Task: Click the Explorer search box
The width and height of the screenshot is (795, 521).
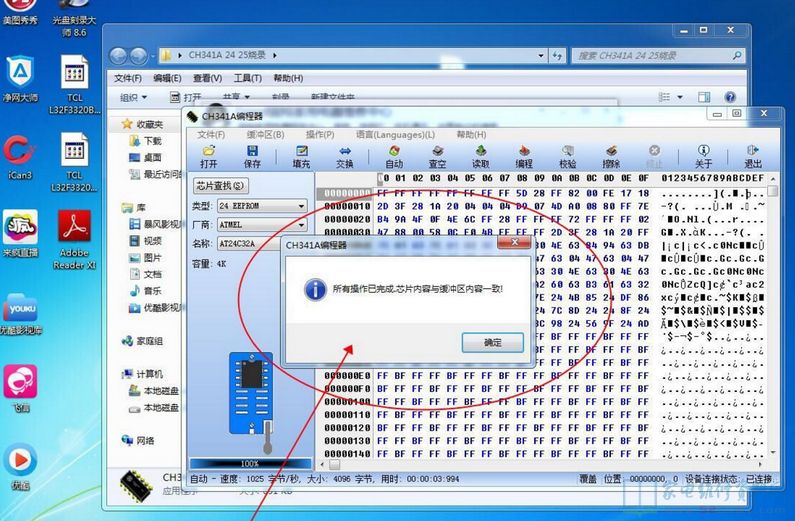Action: coord(658,55)
